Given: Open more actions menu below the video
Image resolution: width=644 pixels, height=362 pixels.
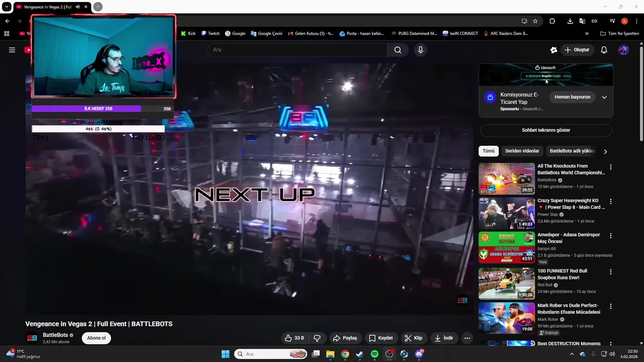Looking at the screenshot, I should [467, 338].
